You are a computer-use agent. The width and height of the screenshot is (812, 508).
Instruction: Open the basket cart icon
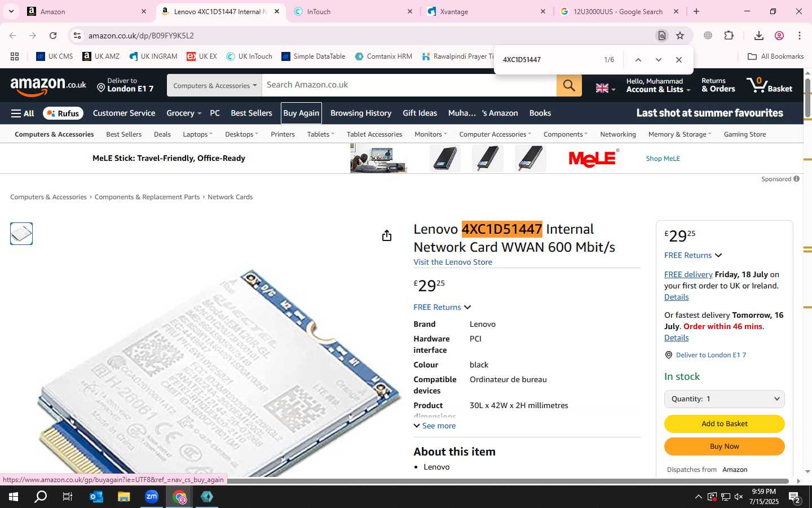[x=769, y=85]
